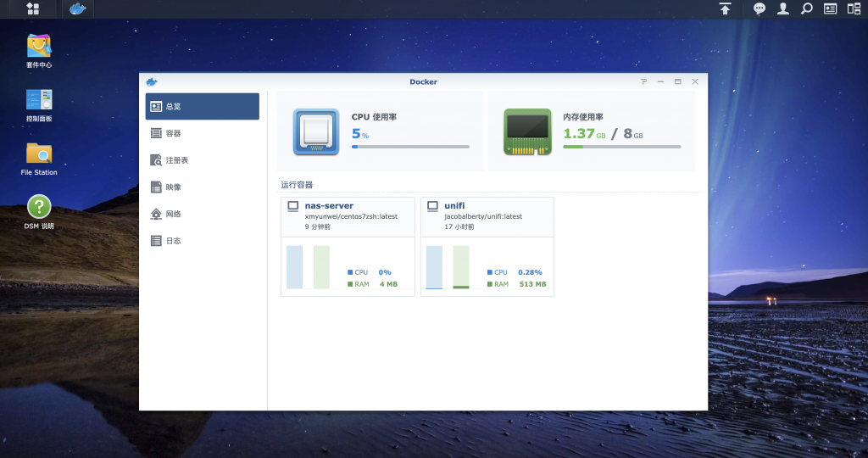Click the jacobalberty/unifi:latest image text
This screenshot has height=458, width=868.
[x=483, y=216]
